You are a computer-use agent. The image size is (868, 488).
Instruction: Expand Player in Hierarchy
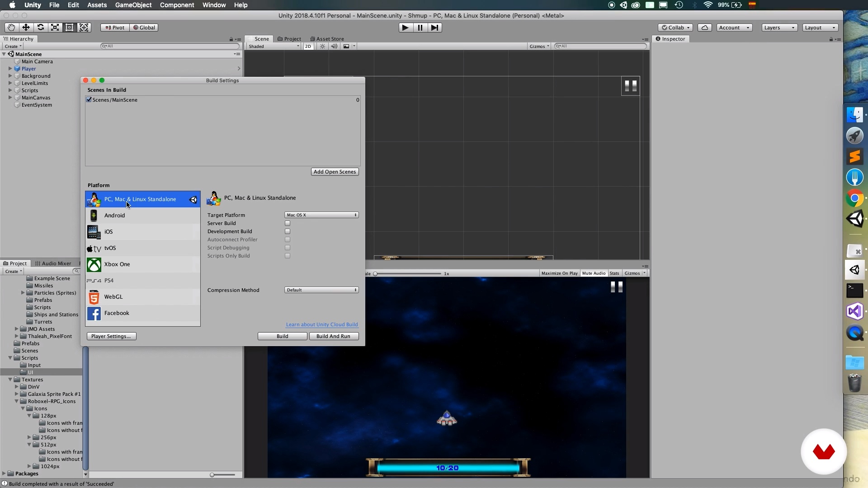[10, 69]
